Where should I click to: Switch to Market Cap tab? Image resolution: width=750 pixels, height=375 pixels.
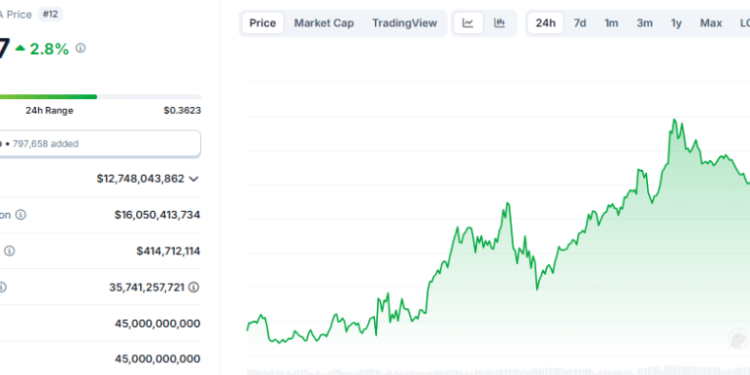point(324,23)
